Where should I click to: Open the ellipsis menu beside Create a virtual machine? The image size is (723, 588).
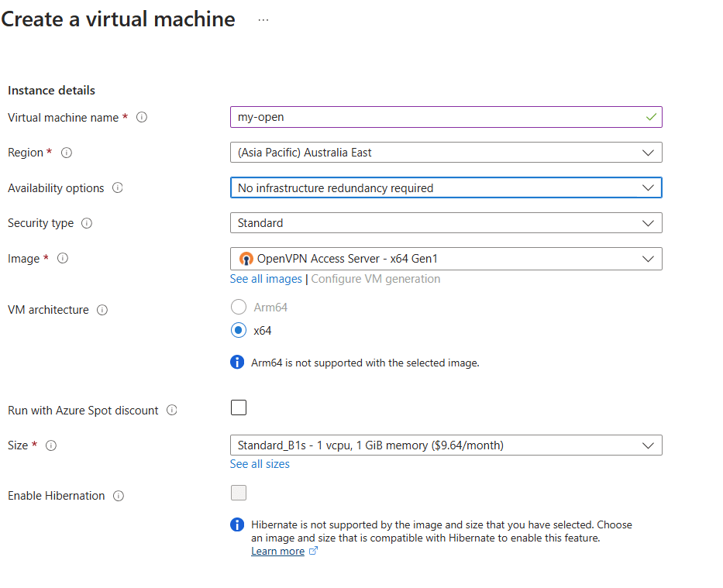pyautogui.click(x=263, y=20)
